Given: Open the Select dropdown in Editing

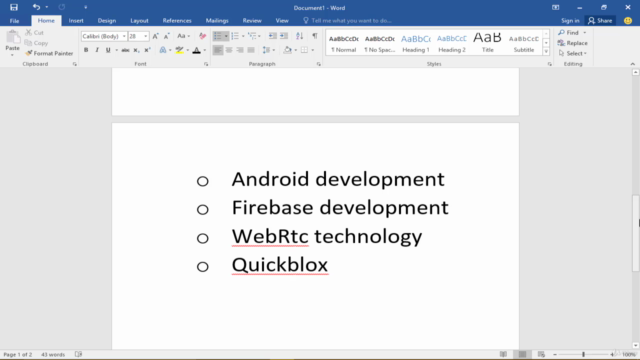Looking at the screenshot, I should 573,53.
